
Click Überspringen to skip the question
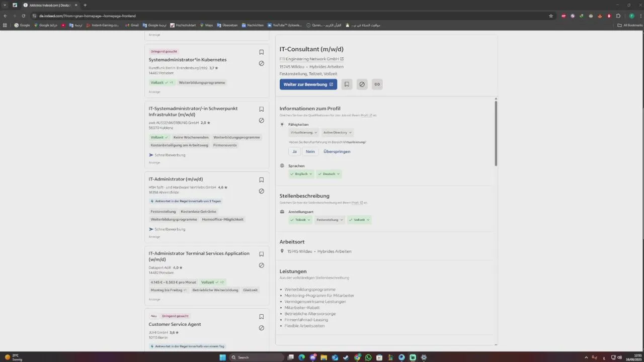(337, 151)
